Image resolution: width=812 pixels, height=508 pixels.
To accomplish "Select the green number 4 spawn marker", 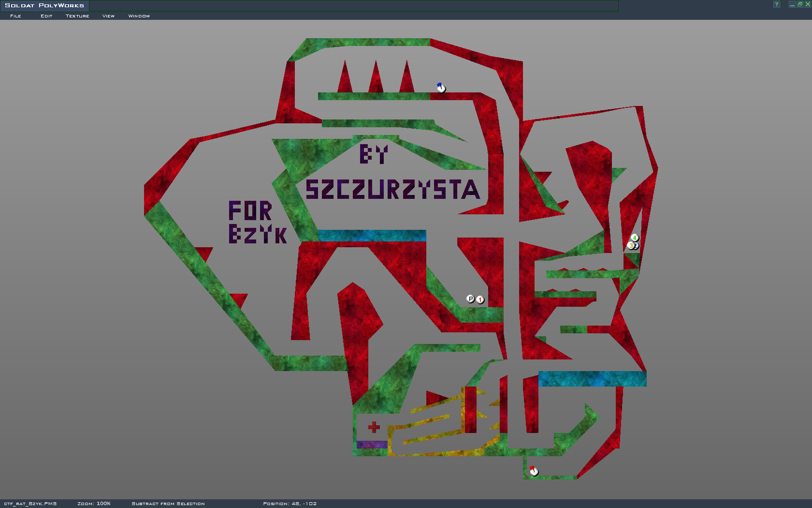I will coord(635,238).
